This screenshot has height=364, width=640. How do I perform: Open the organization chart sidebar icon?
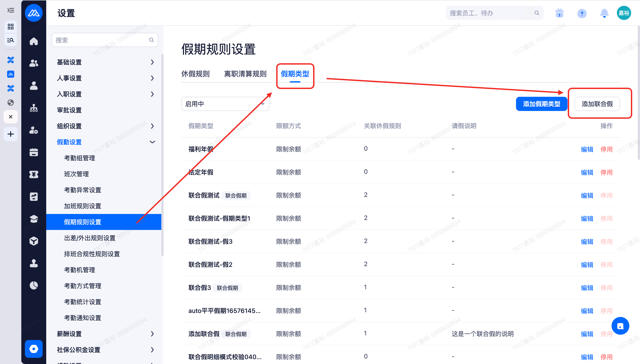(x=34, y=108)
